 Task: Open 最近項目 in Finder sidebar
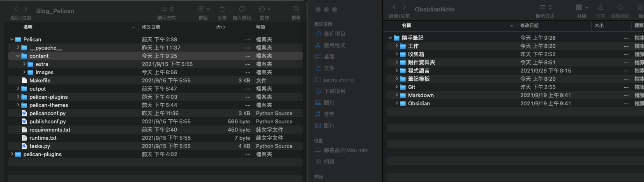pyautogui.click(x=330, y=34)
